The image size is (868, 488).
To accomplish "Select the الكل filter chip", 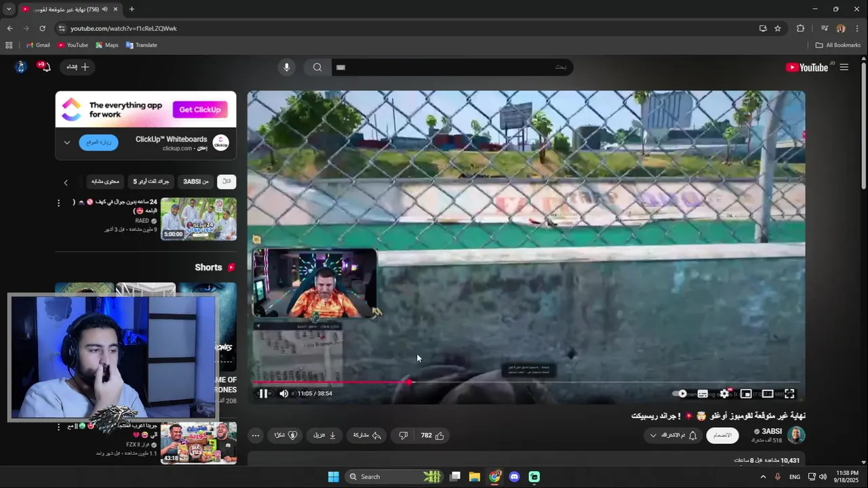I will pos(226,182).
